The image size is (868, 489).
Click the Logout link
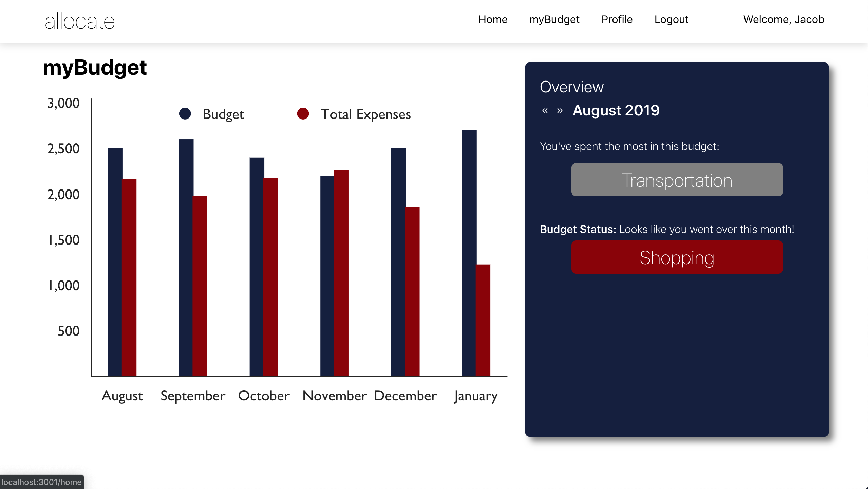[x=671, y=19]
